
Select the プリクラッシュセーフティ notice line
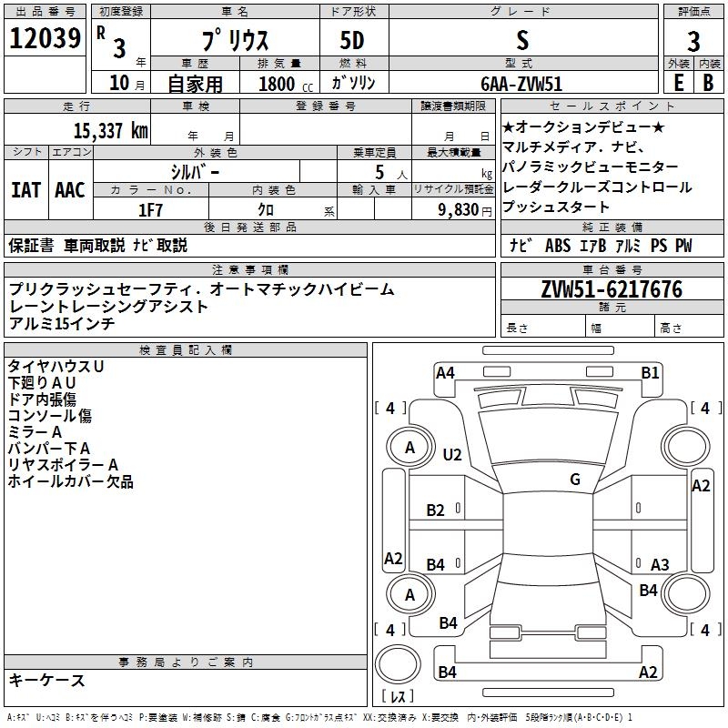pos(201,289)
